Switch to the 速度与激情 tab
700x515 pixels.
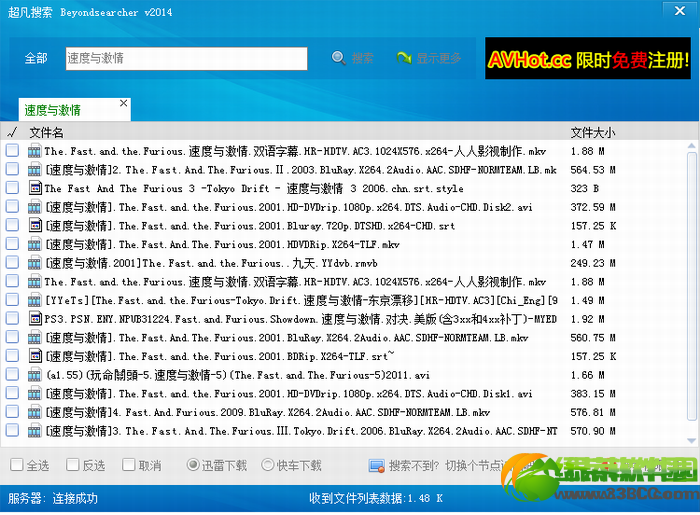(x=53, y=110)
